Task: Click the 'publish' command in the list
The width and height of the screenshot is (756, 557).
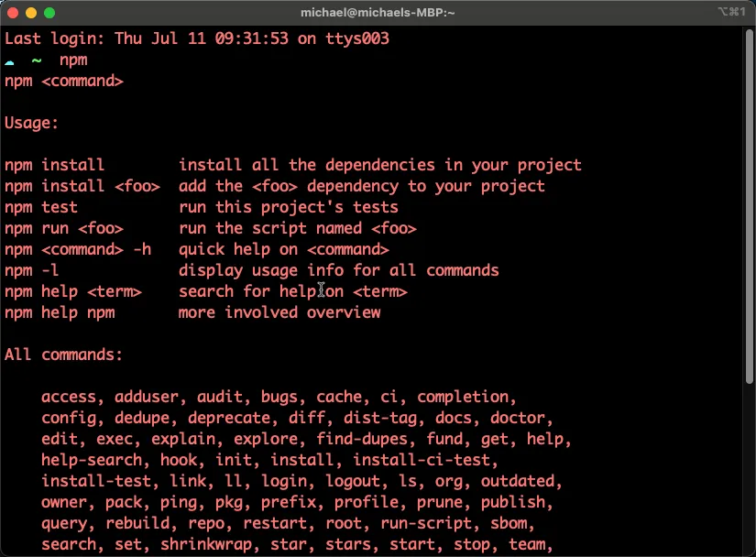Action: pos(511,502)
